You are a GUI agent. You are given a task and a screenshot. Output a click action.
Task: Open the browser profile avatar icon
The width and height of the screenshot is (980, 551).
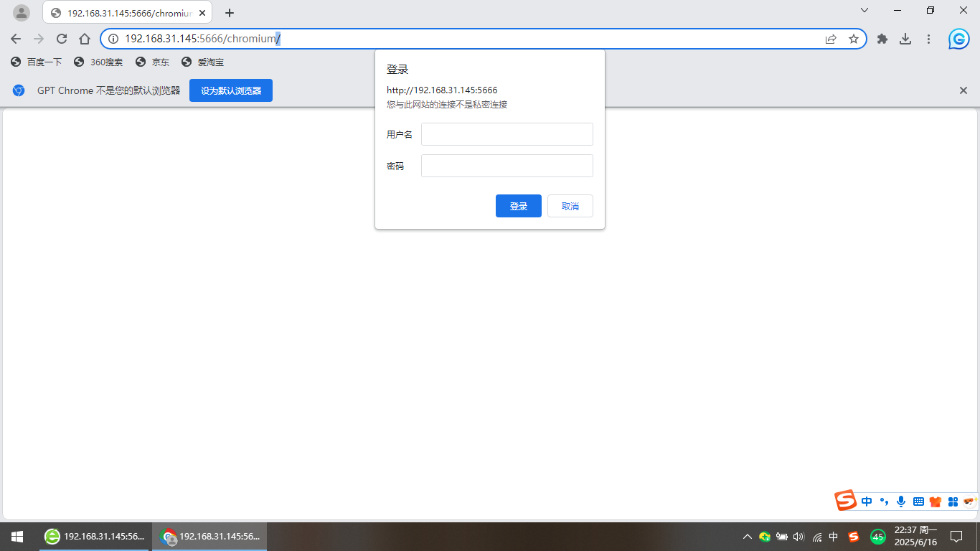click(x=22, y=13)
